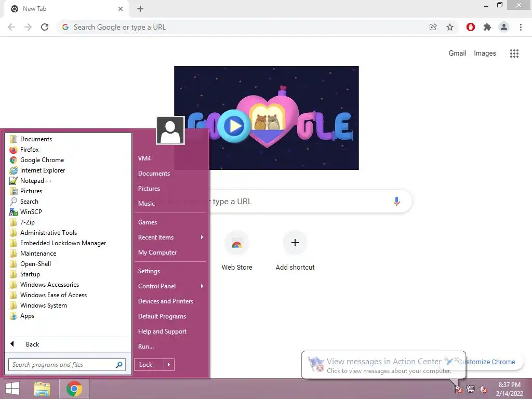Viewport: 532px width, 399px height.
Task: Click the Windows Start button
Action: (x=12, y=389)
